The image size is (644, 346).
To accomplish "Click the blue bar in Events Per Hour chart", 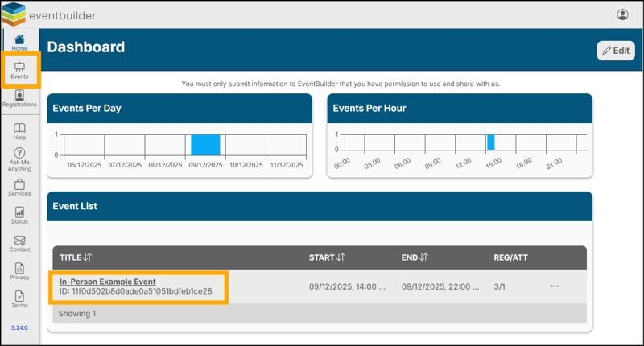I will [491, 142].
